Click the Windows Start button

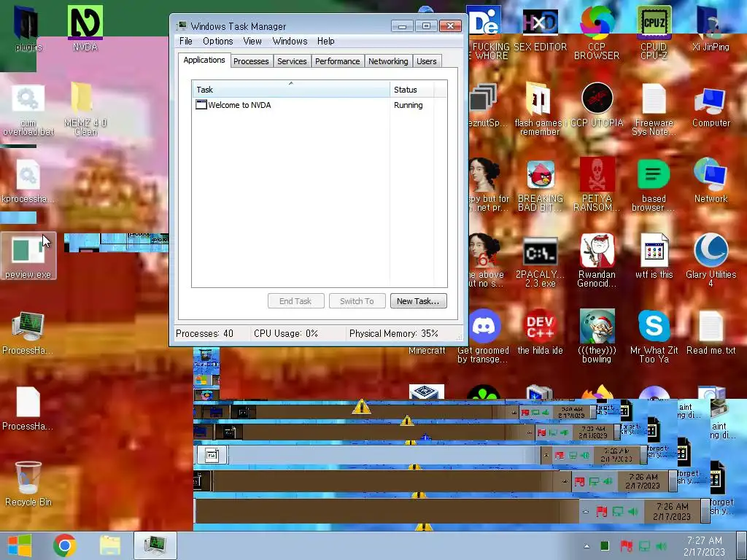(x=20, y=545)
